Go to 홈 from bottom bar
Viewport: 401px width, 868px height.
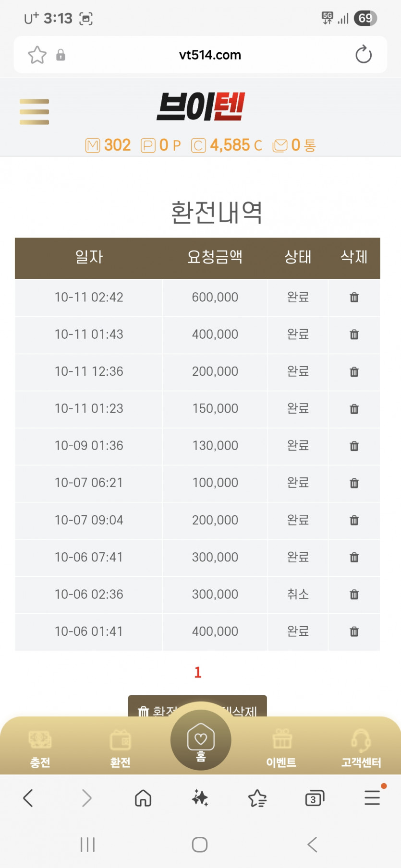pos(201,741)
